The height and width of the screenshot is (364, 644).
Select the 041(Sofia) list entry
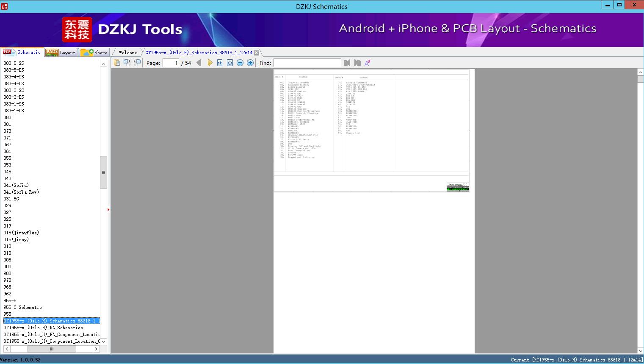16,185
